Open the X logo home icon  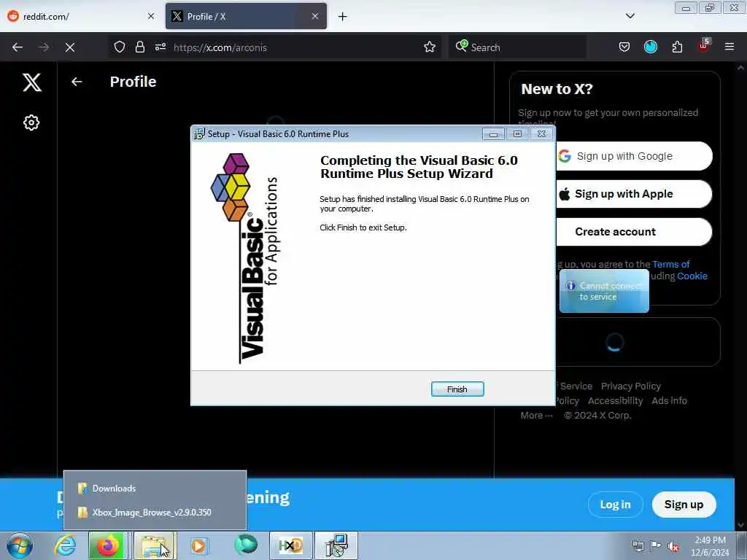pyautogui.click(x=32, y=82)
